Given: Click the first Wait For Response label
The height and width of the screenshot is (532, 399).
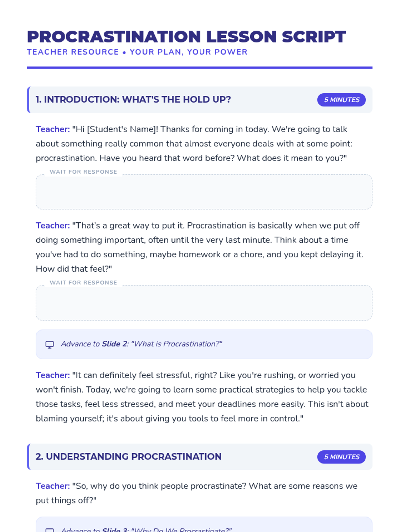Looking at the screenshot, I should click(83, 172).
